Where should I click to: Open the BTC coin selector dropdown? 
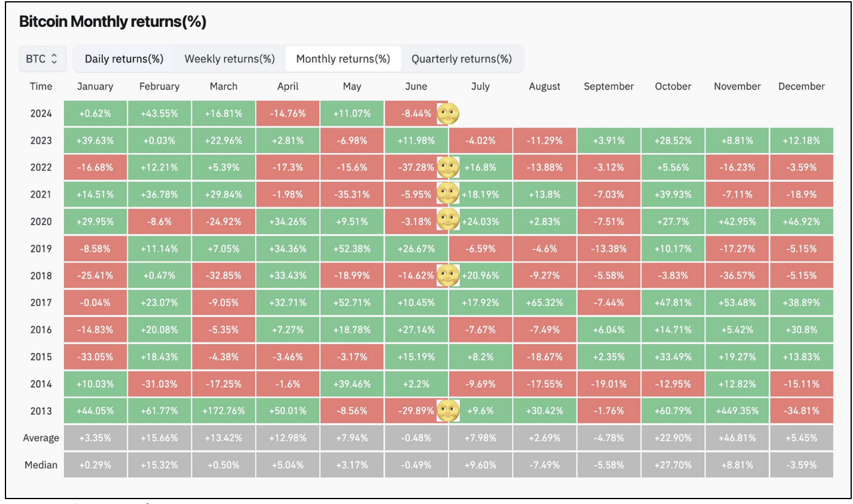[41, 59]
